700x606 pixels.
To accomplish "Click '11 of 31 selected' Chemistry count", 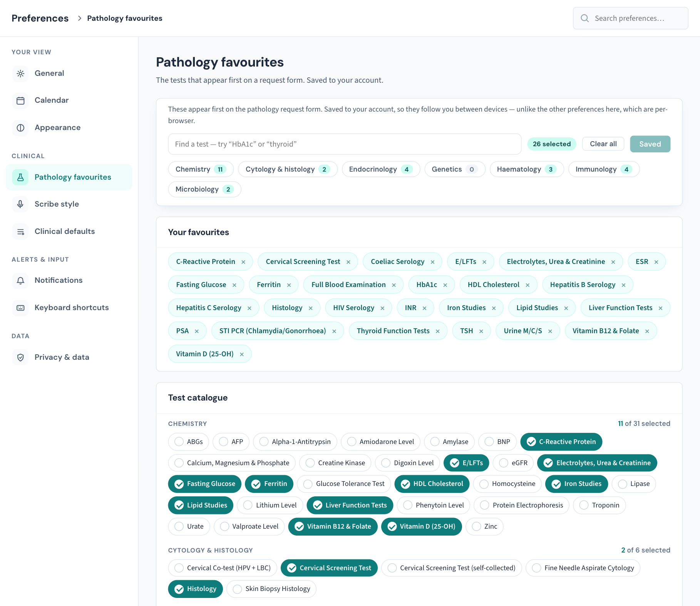I will click(x=644, y=424).
